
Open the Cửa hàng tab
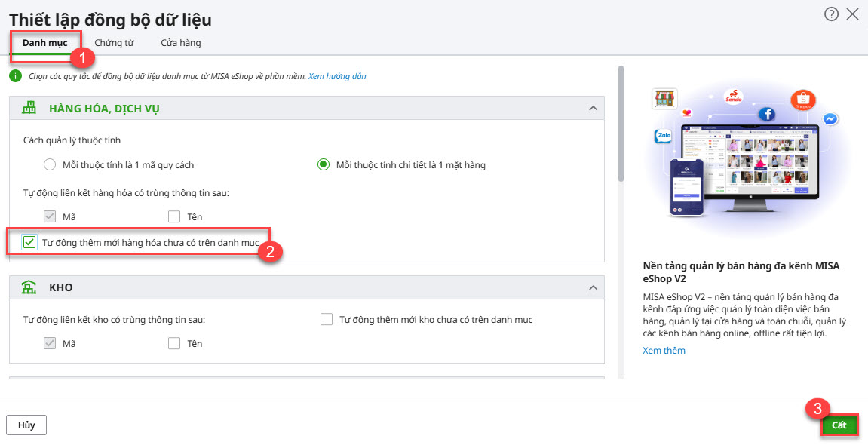point(180,43)
